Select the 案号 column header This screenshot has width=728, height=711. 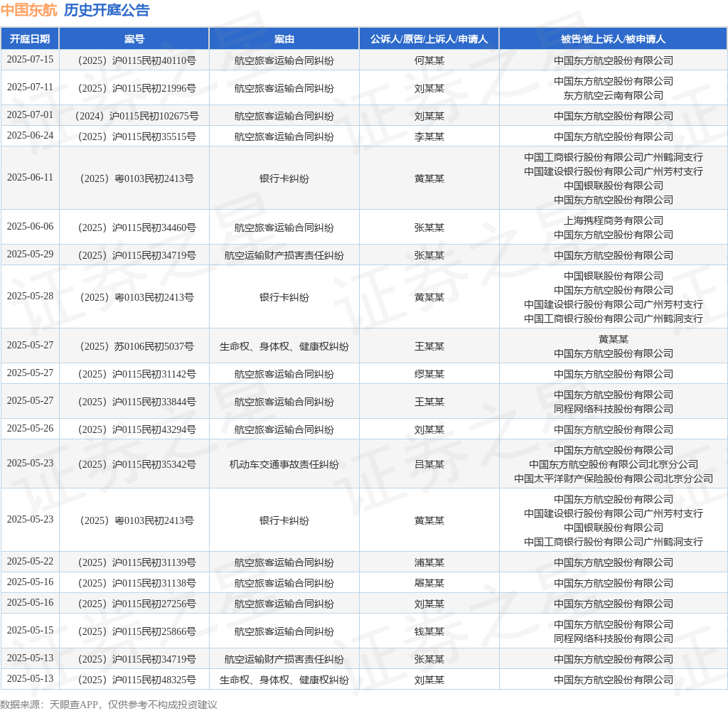[x=134, y=39]
